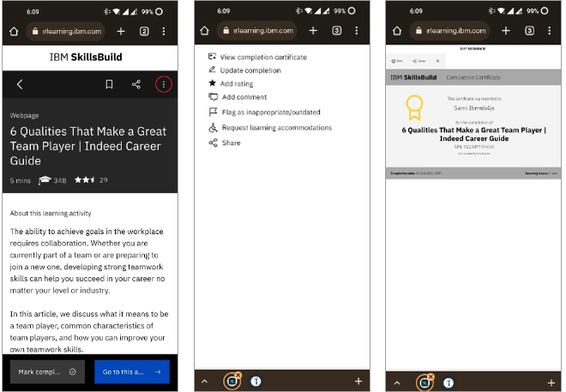The image size is (566, 392).
Task: Click the Webpage label above the title
Action: pos(24,116)
